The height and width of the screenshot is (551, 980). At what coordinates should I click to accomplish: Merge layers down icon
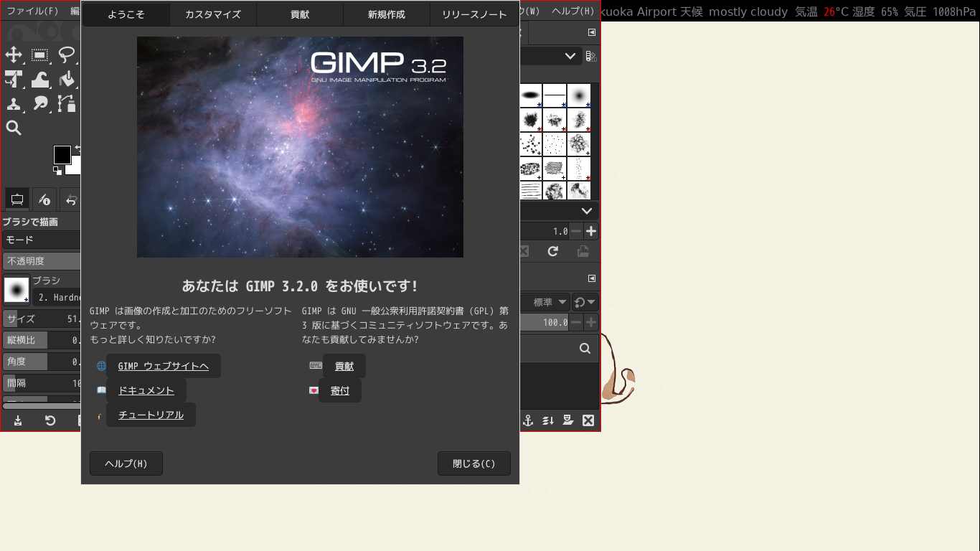pos(548,420)
